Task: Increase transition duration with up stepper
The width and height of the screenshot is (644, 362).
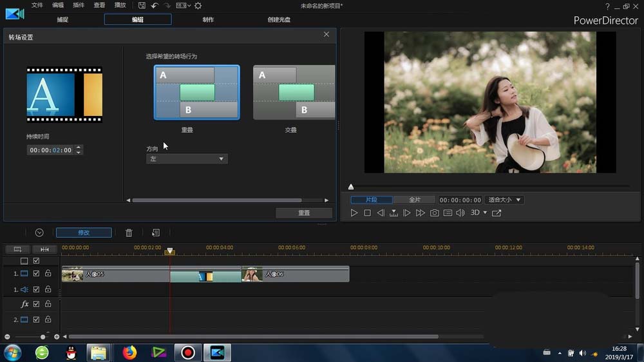Action: pyautogui.click(x=79, y=148)
